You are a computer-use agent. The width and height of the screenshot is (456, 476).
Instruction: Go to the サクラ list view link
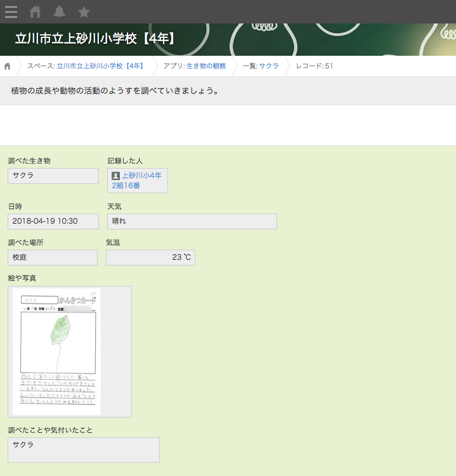tap(268, 66)
